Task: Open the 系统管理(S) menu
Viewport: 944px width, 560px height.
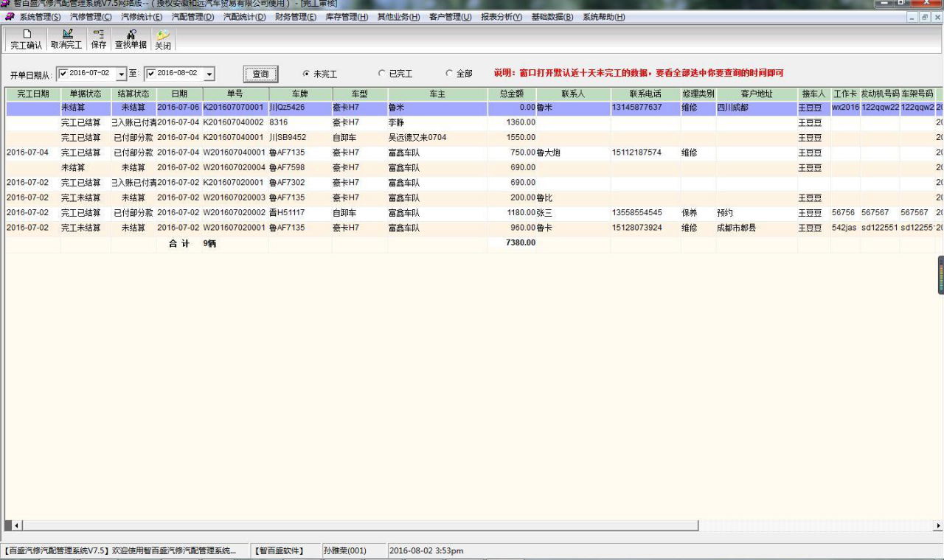Action: tap(40, 17)
